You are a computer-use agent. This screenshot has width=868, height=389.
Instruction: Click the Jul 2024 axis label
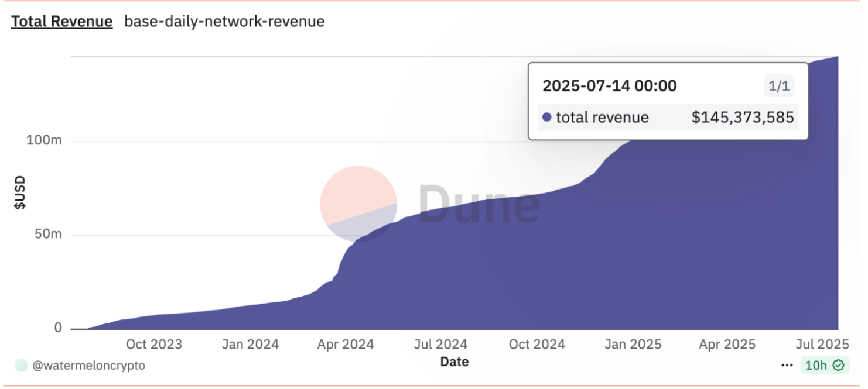440,344
